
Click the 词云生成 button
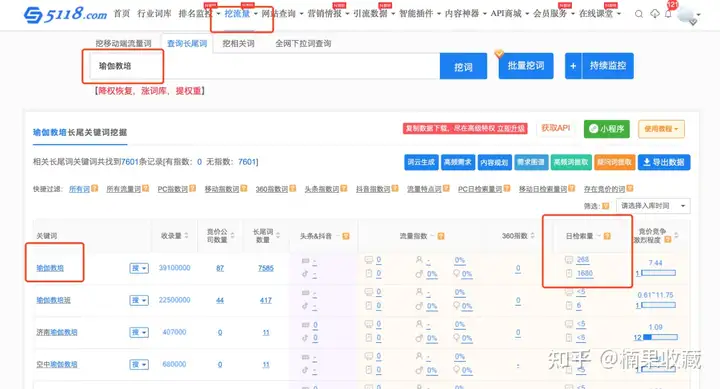point(421,162)
